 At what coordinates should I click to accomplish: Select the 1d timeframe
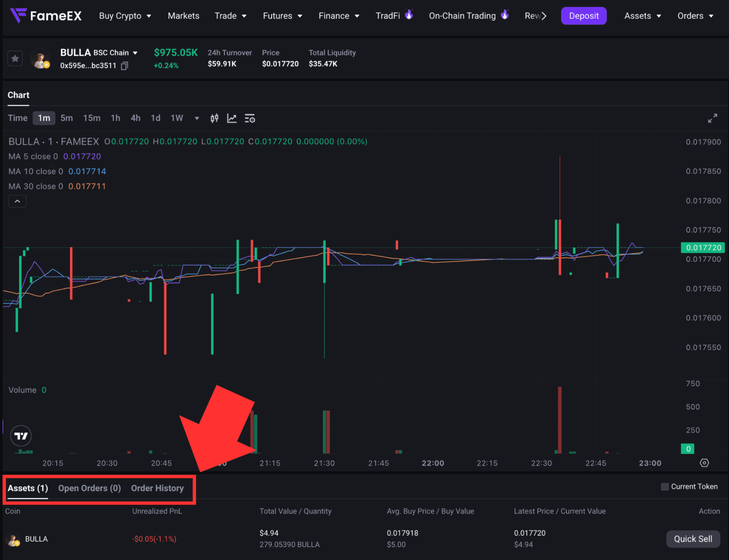pyautogui.click(x=155, y=118)
